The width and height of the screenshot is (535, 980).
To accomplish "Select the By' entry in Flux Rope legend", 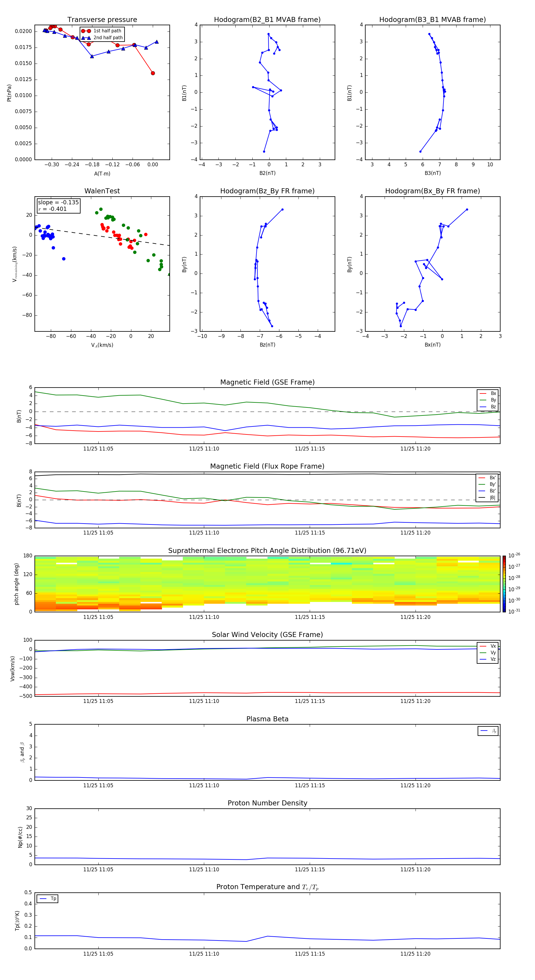I will pyautogui.click(x=487, y=484).
